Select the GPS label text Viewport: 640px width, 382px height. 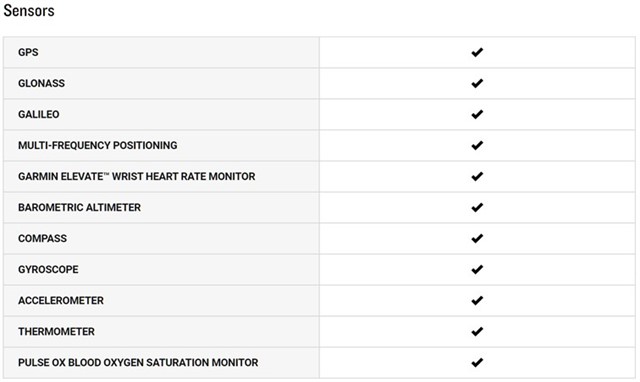[x=28, y=52]
